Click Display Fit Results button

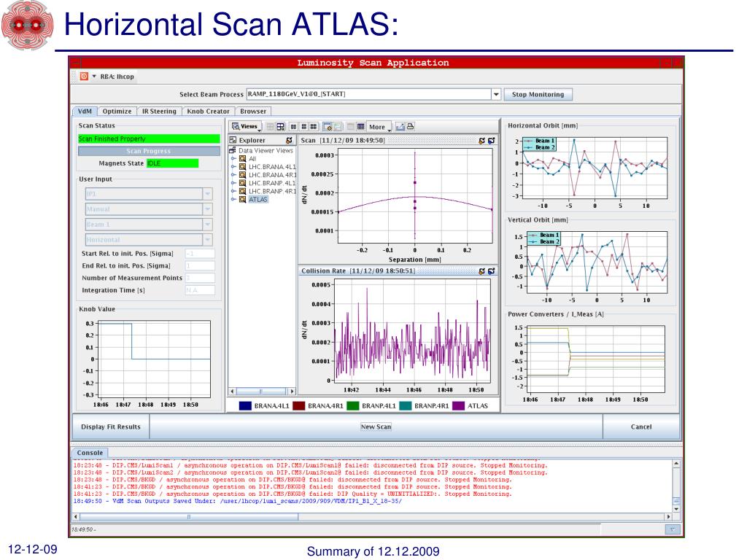111,427
